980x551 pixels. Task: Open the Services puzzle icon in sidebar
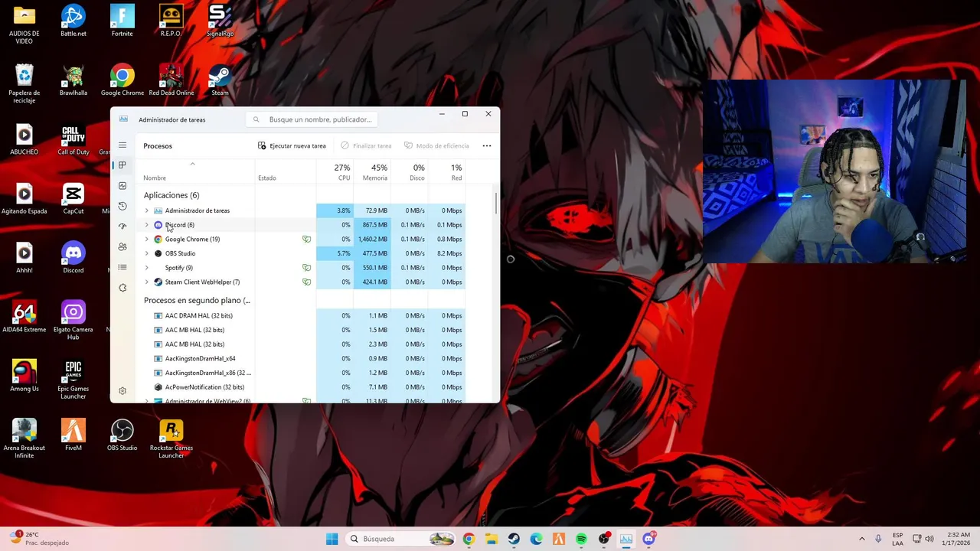tap(122, 288)
